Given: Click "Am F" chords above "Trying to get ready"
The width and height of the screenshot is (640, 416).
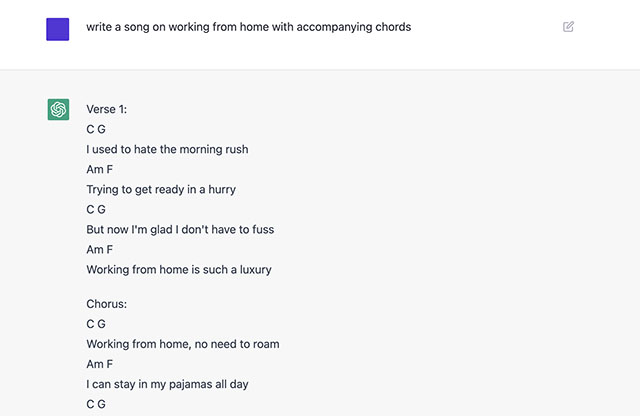Looking at the screenshot, I should [x=100, y=169].
